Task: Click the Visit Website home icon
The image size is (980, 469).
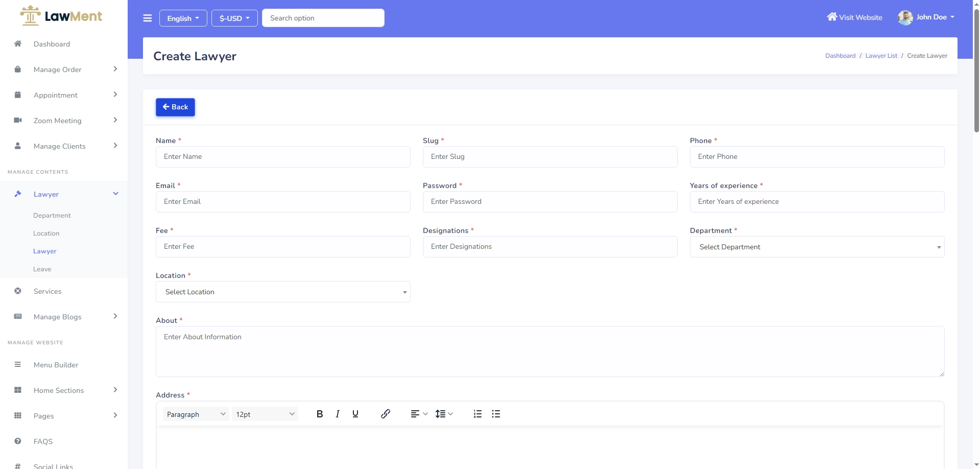Action: [832, 17]
